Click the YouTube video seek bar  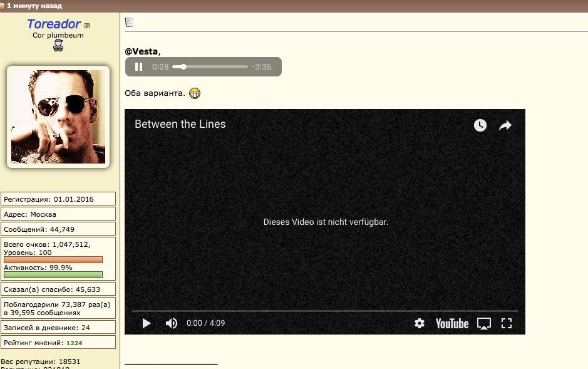pyautogui.click(x=324, y=310)
